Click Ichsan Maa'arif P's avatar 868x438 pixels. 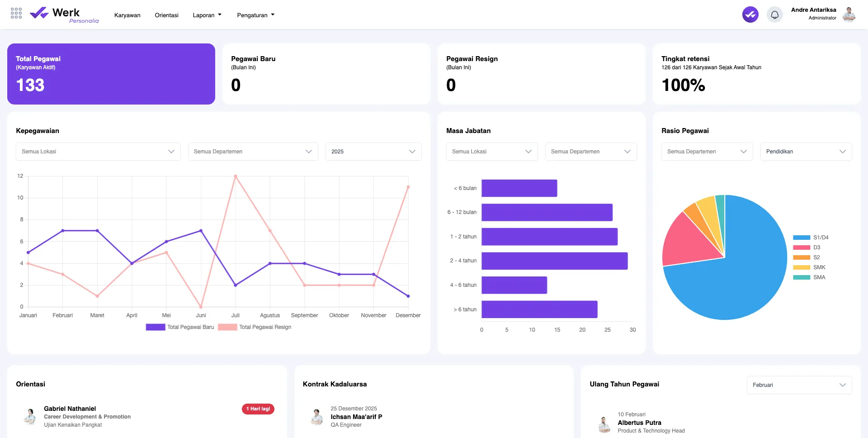[x=317, y=416]
